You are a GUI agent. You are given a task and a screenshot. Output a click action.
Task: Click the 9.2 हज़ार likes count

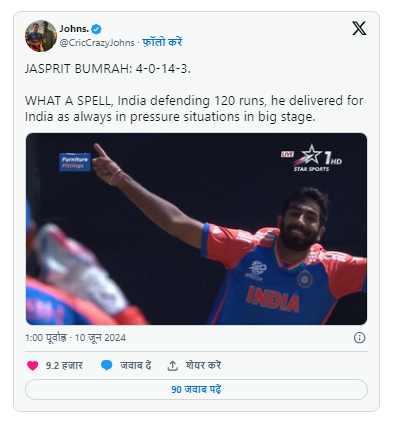(x=64, y=366)
